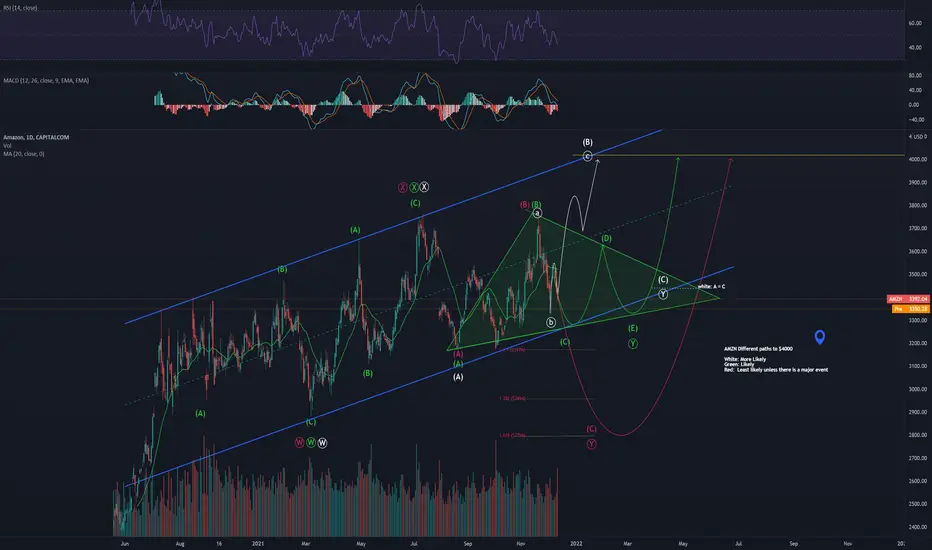Open the MACD (12, 26, close, 9, EMA, EMA) legend
The width and height of the screenshot is (932, 550).
pyautogui.click(x=46, y=80)
